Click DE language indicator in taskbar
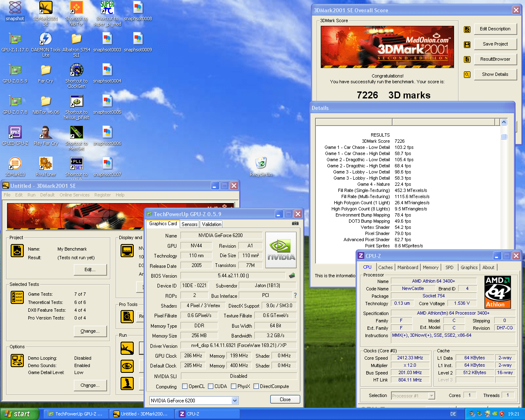The height and width of the screenshot is (420, 525). coord(453,414)
